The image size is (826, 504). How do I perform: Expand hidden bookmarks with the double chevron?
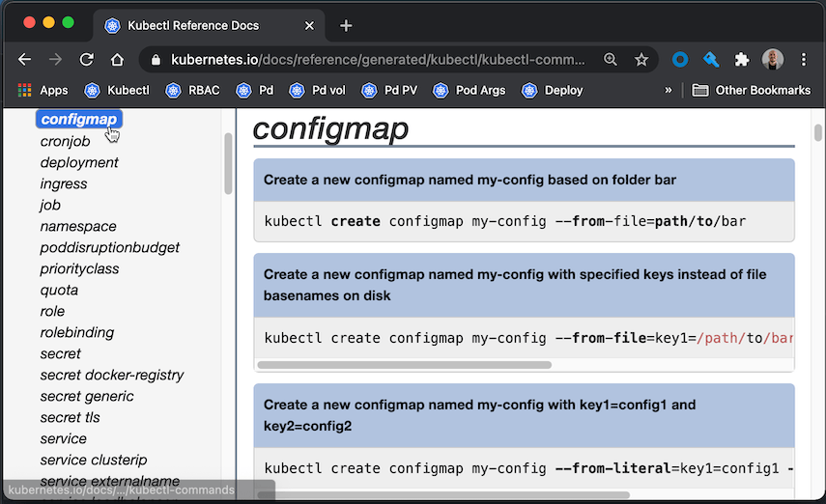[x=668, y=90]
